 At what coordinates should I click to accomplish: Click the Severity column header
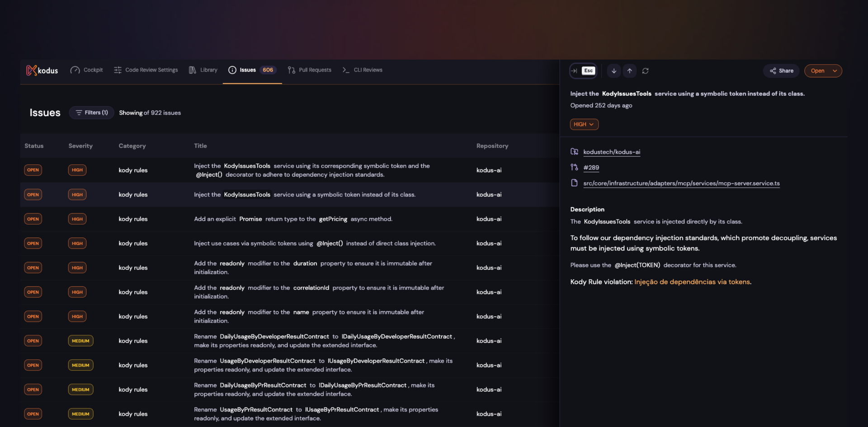[x=80, y=146]
